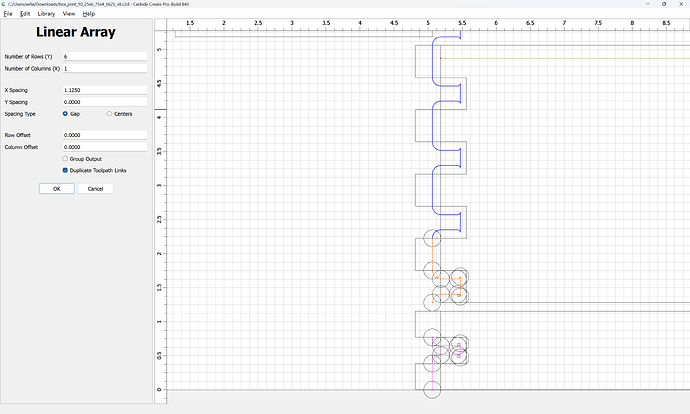
Task: Click the Number of Rows field
Action: click(105, 56)
